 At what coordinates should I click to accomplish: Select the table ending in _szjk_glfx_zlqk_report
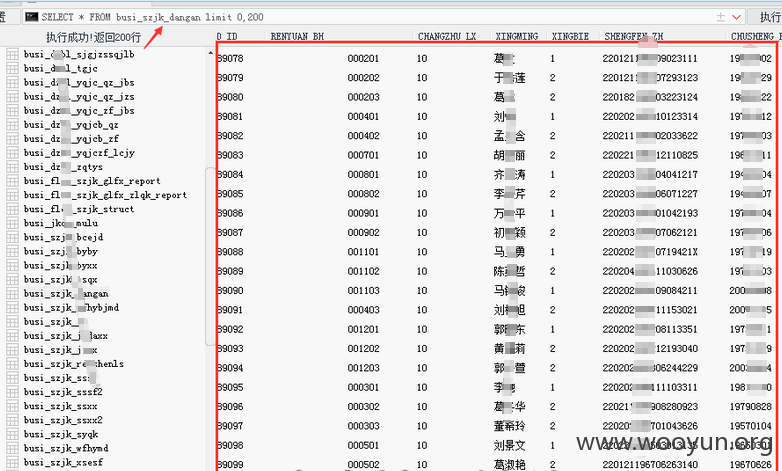[x=105, y=195]
